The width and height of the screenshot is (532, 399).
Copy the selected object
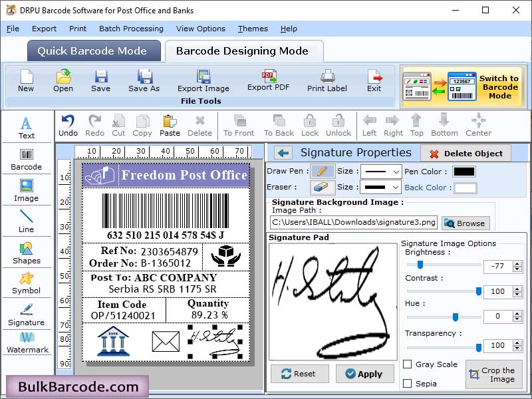tap(142, 126)
